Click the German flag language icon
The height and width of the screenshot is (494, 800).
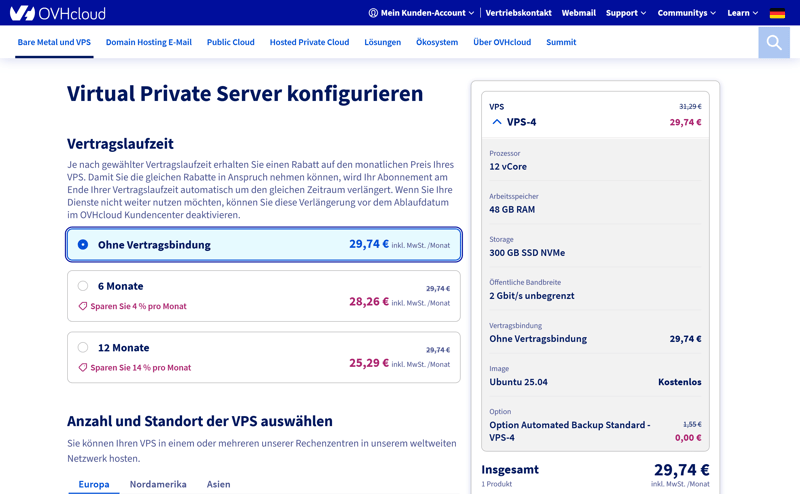pyautogui.click(x=777, y=13)
